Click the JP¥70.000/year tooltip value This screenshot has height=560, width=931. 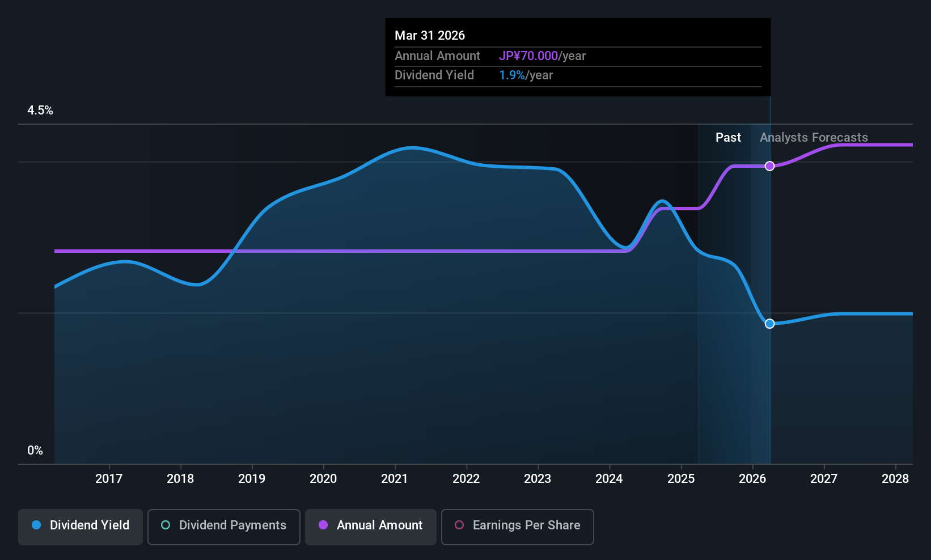coord(542,56)
